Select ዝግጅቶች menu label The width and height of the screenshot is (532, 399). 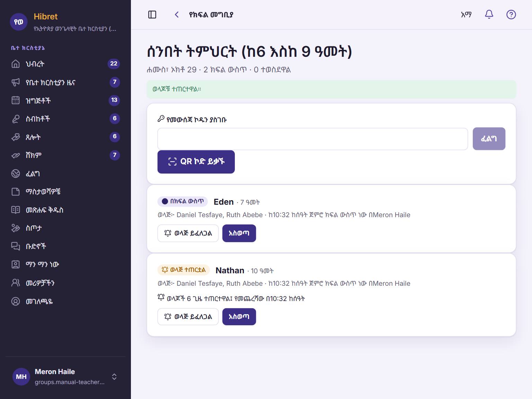pos(38,101)
